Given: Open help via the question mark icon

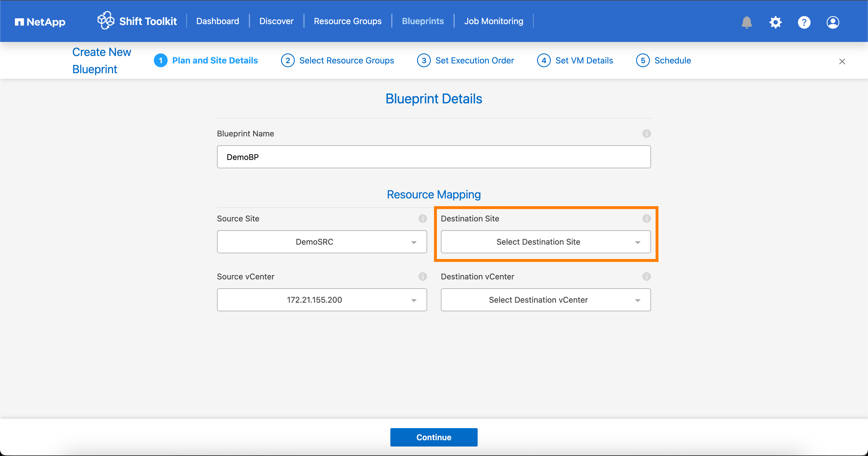Looking at the screenshot, I should coord(804,22).
